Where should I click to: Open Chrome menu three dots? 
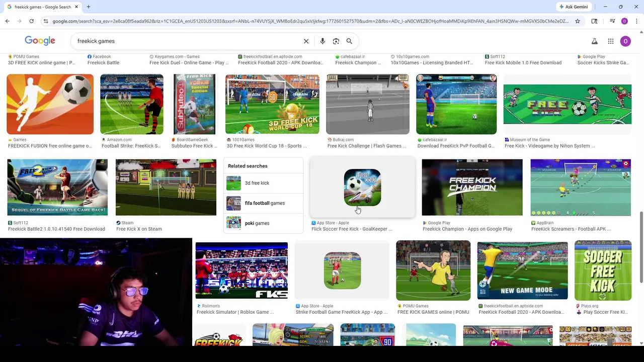click(x=636, y=21)
